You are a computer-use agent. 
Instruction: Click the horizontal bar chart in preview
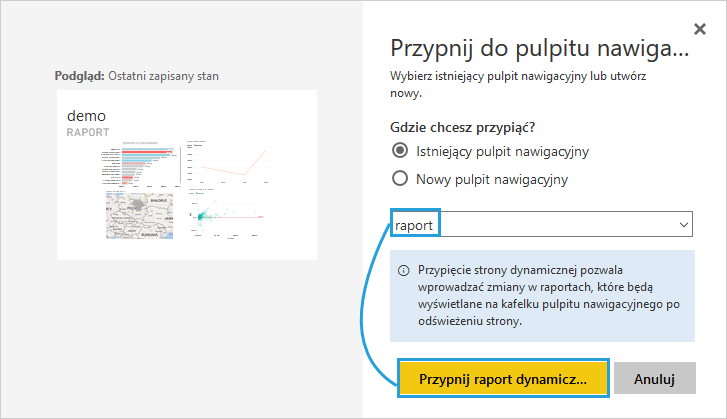tap(142, 163)
